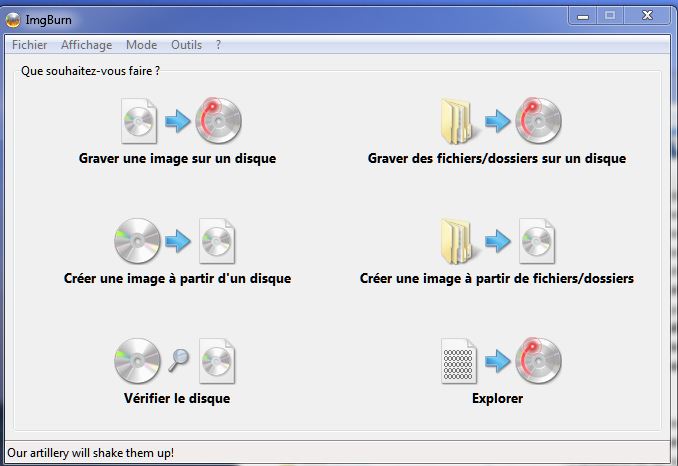This screenshot has width=678, height=466.
Task: Click the folder icon above Graver des fichiers/dossiers
Action: point(458,121)
